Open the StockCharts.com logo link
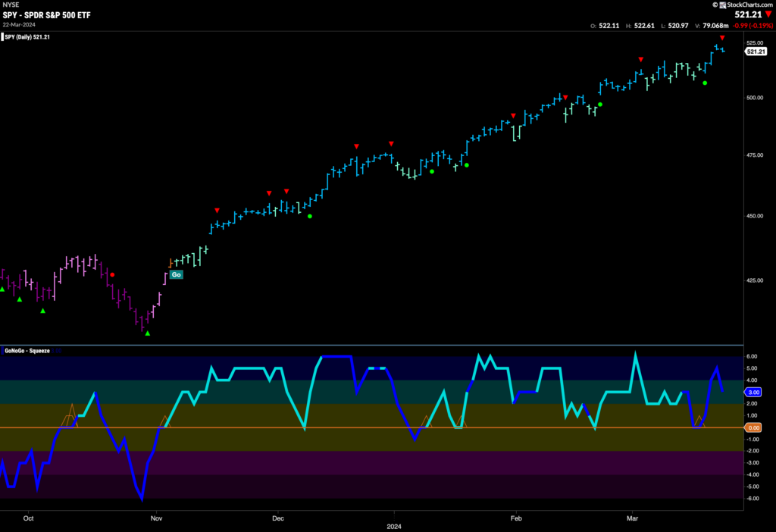 click(x=743, y=5)
